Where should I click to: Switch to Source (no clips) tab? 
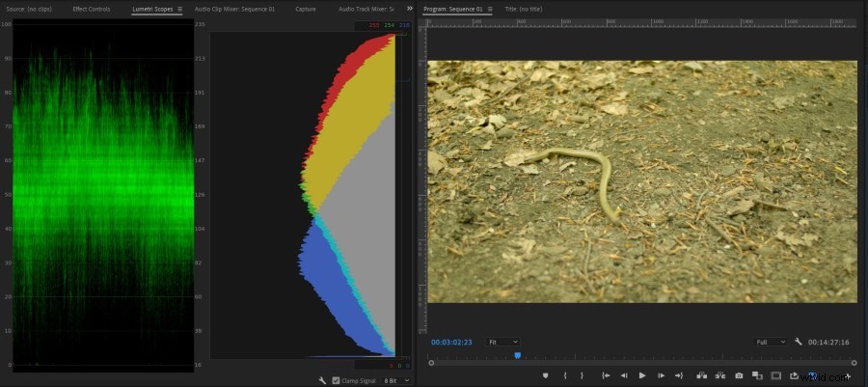pyautogui.click(x=29, y=10)
